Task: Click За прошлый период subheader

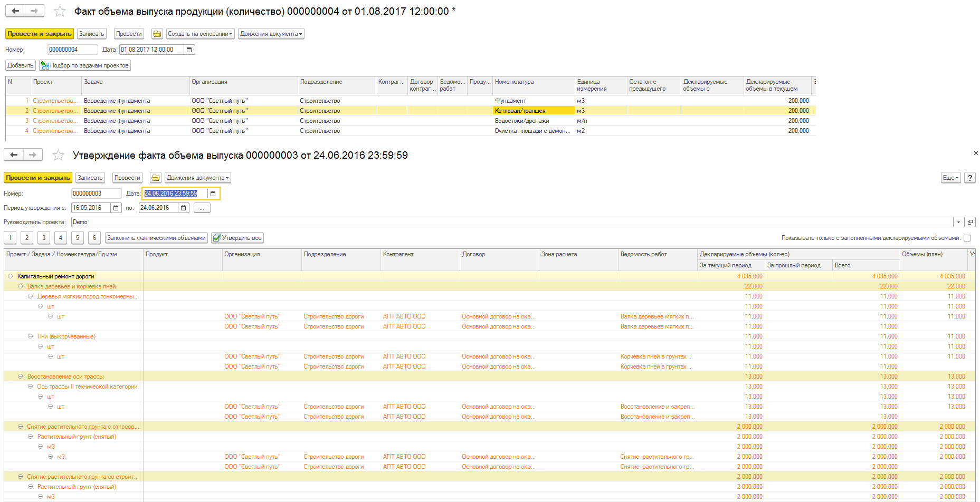Action: 798,265
